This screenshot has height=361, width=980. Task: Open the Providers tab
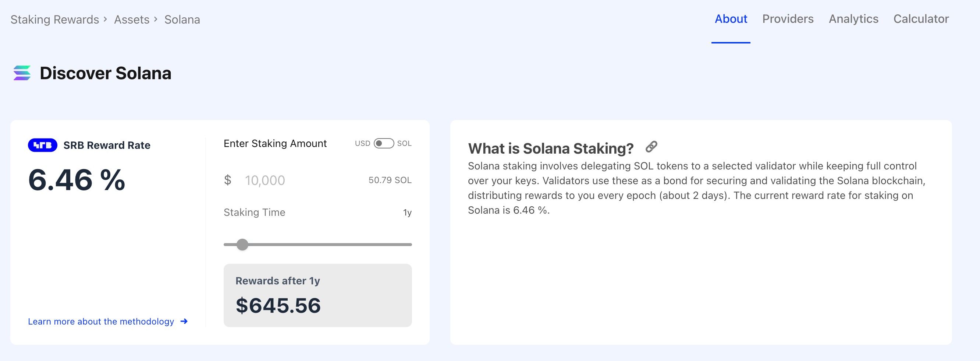pos(788,19)
